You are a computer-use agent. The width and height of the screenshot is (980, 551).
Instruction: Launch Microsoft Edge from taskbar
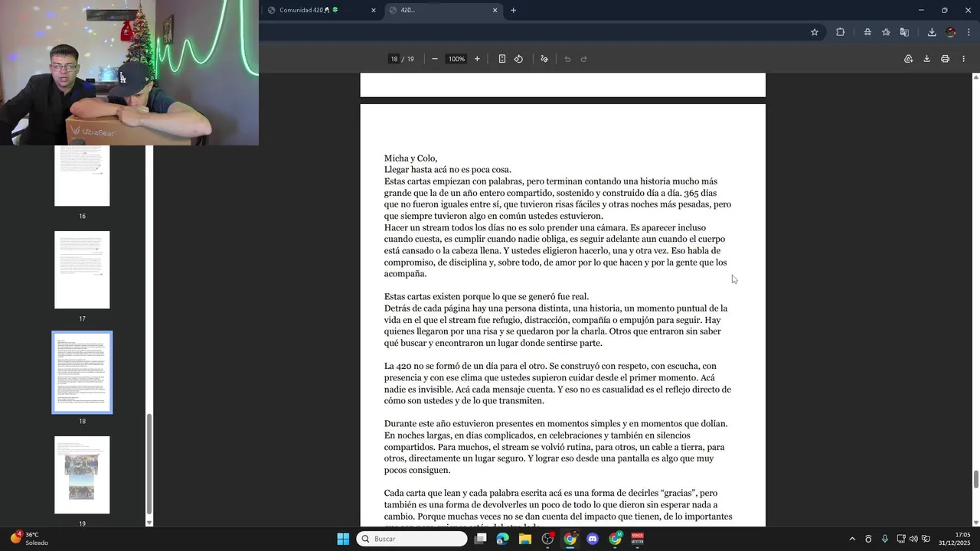(502, 539)
